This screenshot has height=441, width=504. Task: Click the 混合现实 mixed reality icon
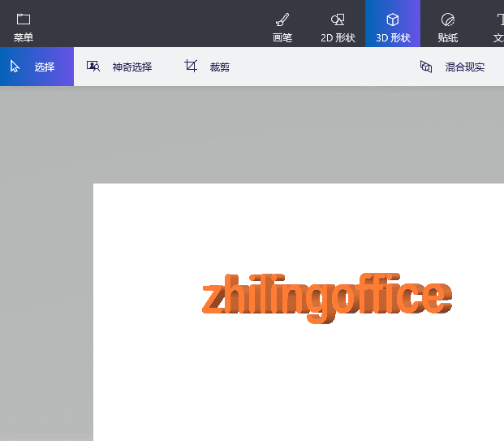[x=426, y=67]
